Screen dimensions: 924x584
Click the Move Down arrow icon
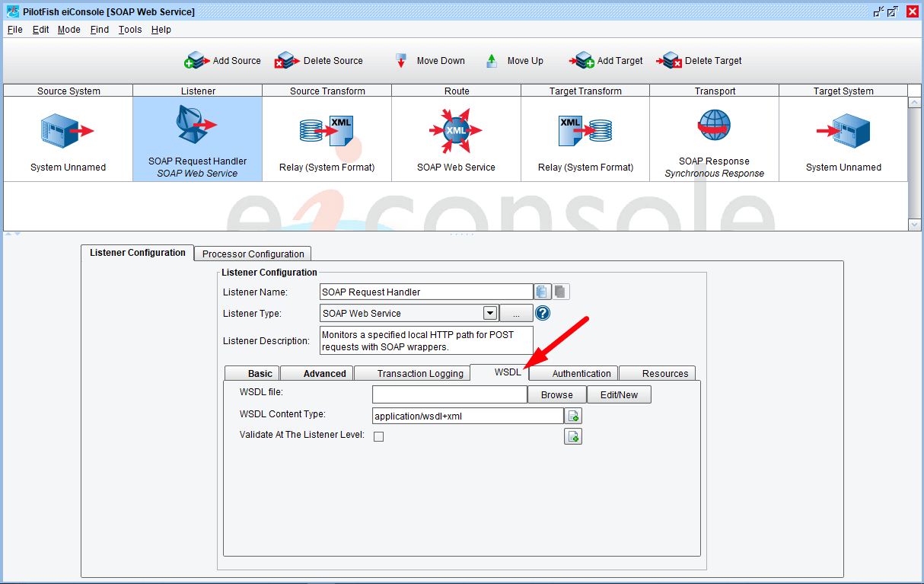[x=401, y=61]
